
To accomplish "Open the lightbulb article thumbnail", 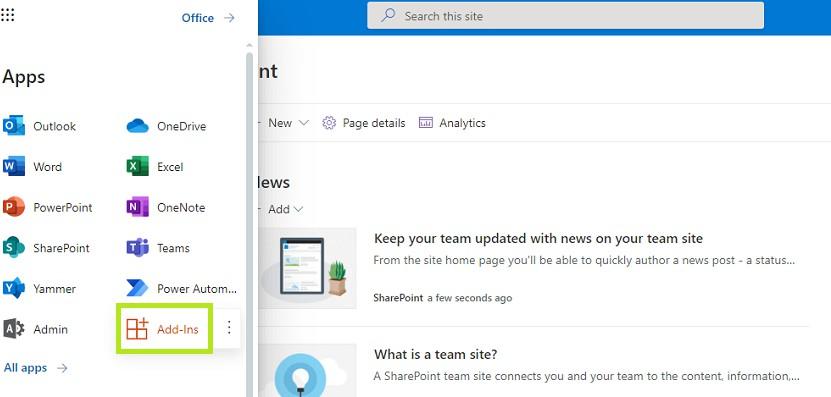I will pyautogui.click(x=307, y=370).
